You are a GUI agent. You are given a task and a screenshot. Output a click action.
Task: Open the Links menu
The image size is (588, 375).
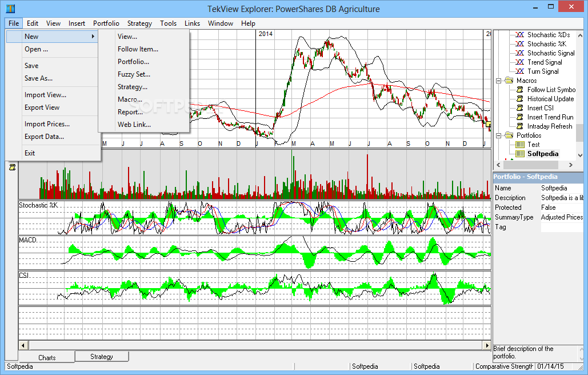click(x=192, y=23)
